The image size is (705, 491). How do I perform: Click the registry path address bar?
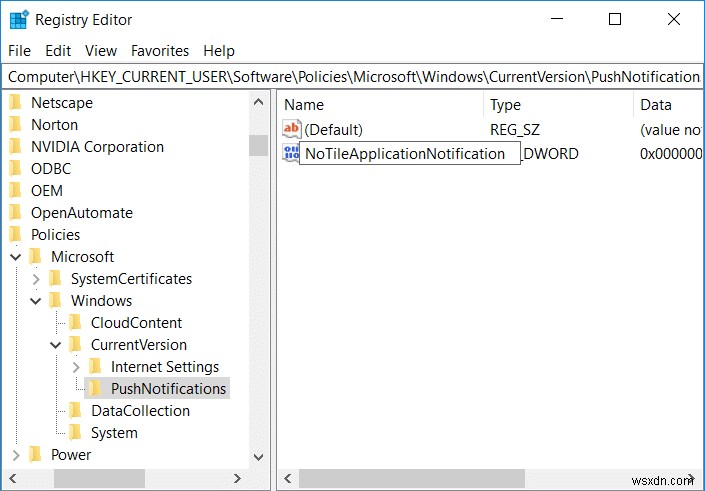pos(352,77)
